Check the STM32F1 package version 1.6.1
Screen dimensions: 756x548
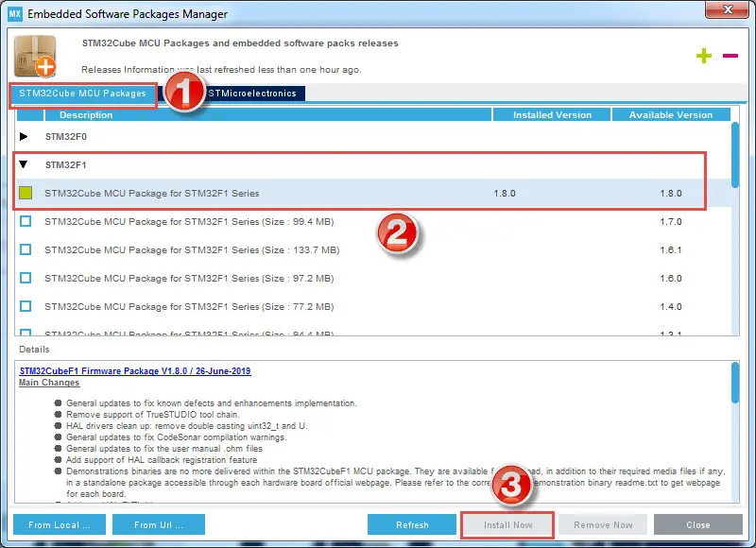(26, 249)
